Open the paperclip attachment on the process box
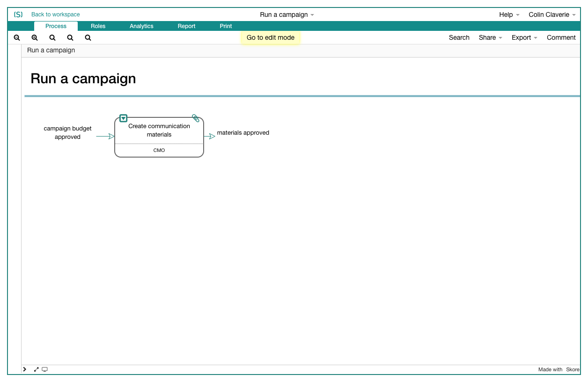The width and height of the screenshot is (588, 382). click(196, 118)
